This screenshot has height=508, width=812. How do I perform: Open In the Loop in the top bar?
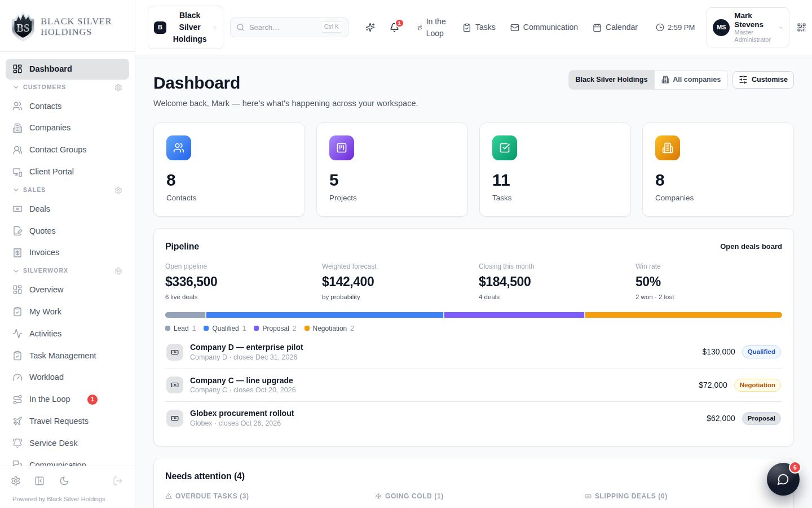[x=431, y=27]
